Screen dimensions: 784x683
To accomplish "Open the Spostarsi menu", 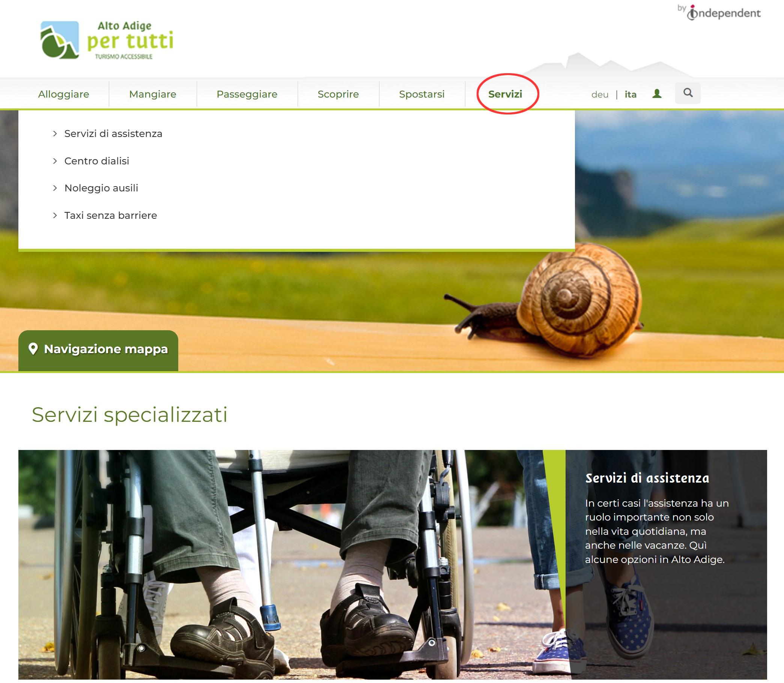I will [421, 94].
